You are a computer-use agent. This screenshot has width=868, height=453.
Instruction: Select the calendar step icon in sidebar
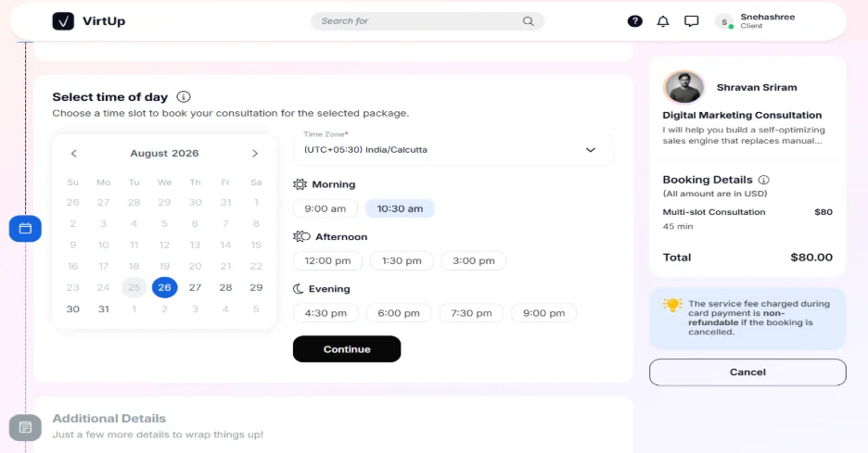click(25, 229)
